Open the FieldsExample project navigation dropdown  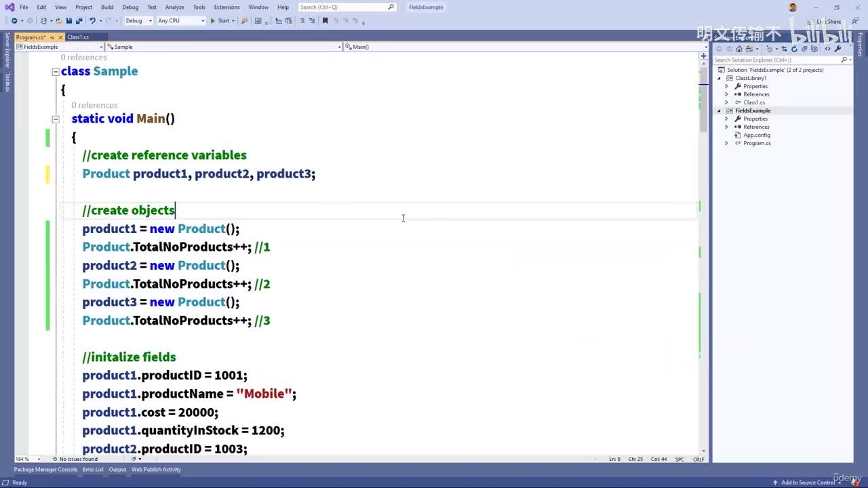pyautogui.click(x=59, y=47)
